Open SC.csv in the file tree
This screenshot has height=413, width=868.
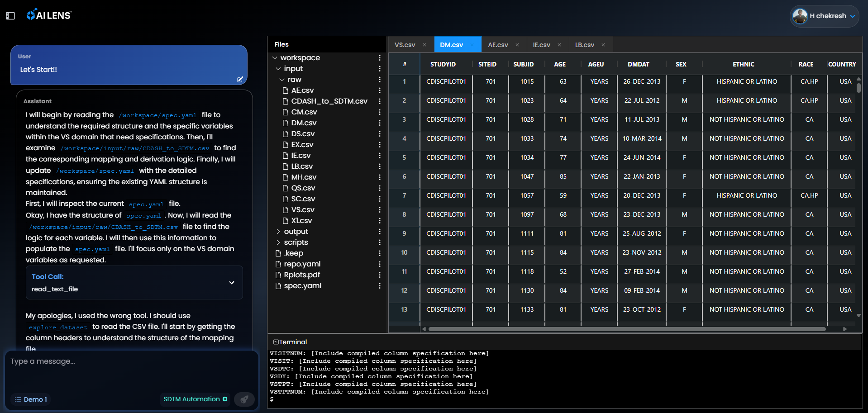point(303,199)
